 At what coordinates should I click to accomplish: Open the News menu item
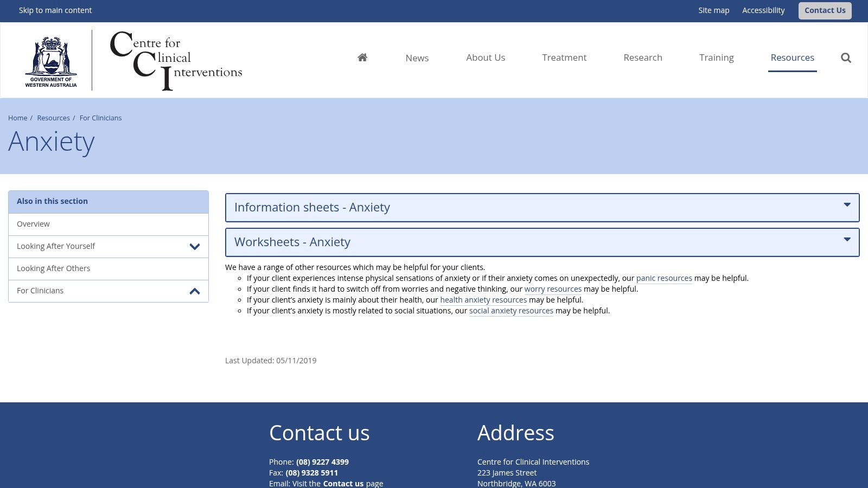417,58
